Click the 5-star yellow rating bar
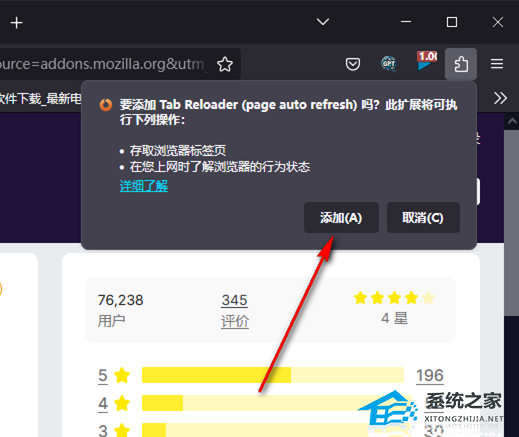 [x=273, y=375]
